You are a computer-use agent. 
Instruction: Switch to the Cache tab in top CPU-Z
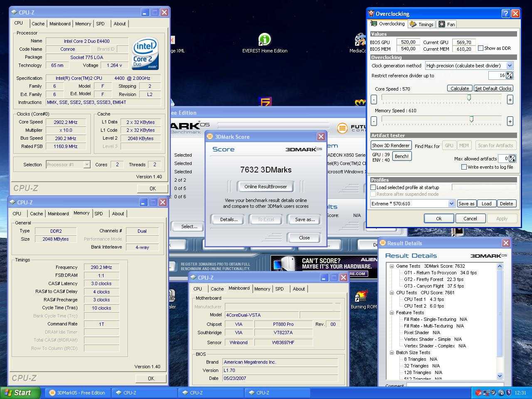38,24
